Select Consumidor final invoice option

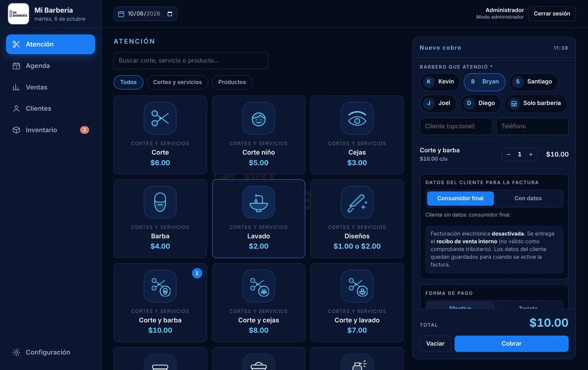pyautogui.click(x=460, y=198)
